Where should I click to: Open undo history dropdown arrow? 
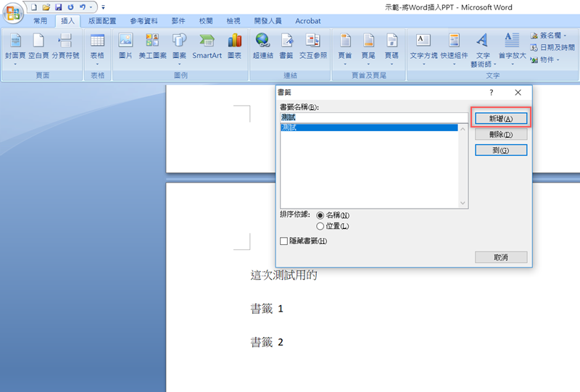click(91, 7)
